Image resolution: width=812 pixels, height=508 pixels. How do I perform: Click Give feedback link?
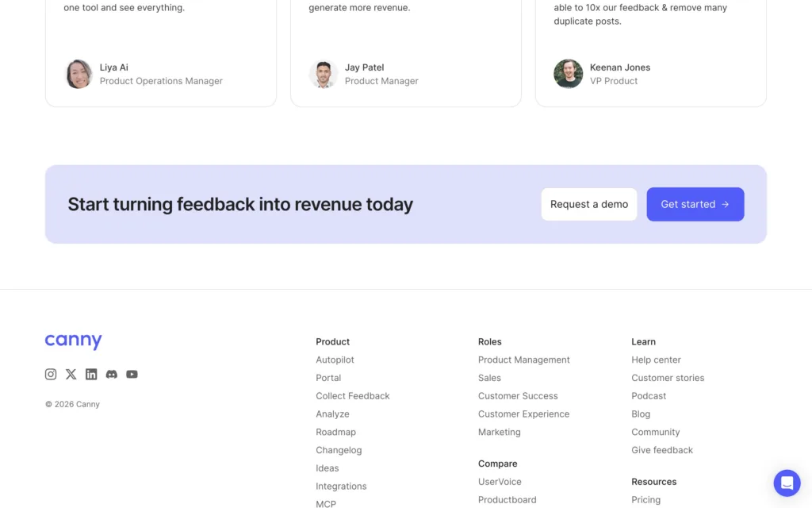[x=662, y=451]
